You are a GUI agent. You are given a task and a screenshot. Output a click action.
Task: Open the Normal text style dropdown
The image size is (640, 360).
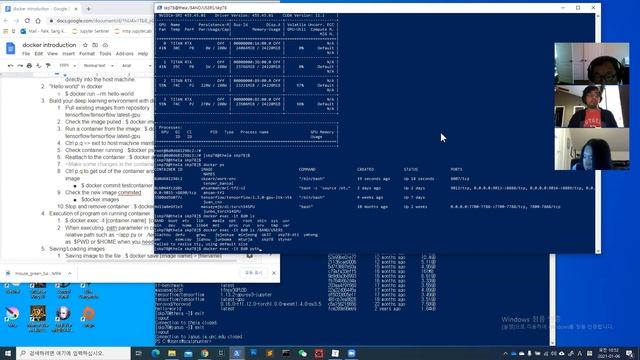[98, 65]
